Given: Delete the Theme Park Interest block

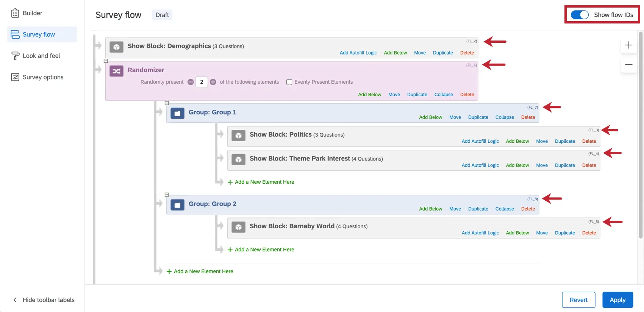Looking at the screenshot, I should tap(589, 165).
